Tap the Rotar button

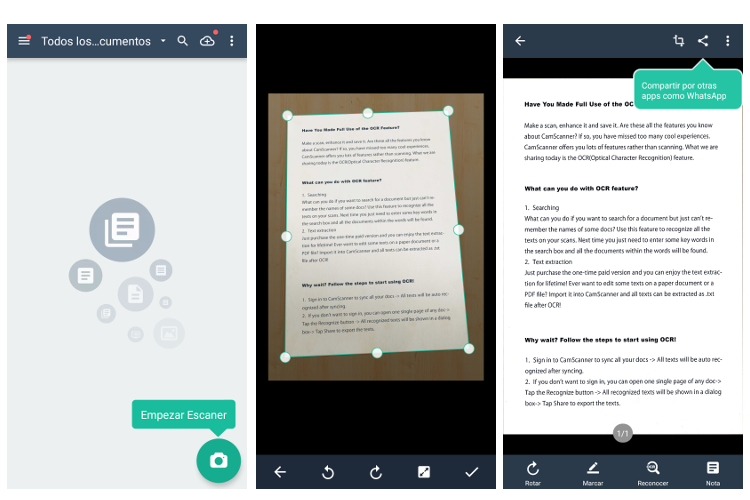(533, 472)
